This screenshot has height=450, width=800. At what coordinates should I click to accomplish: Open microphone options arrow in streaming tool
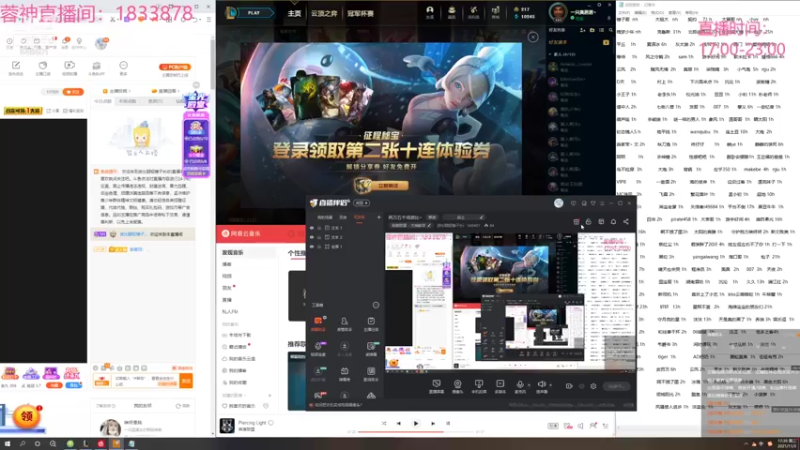(528, 385)
